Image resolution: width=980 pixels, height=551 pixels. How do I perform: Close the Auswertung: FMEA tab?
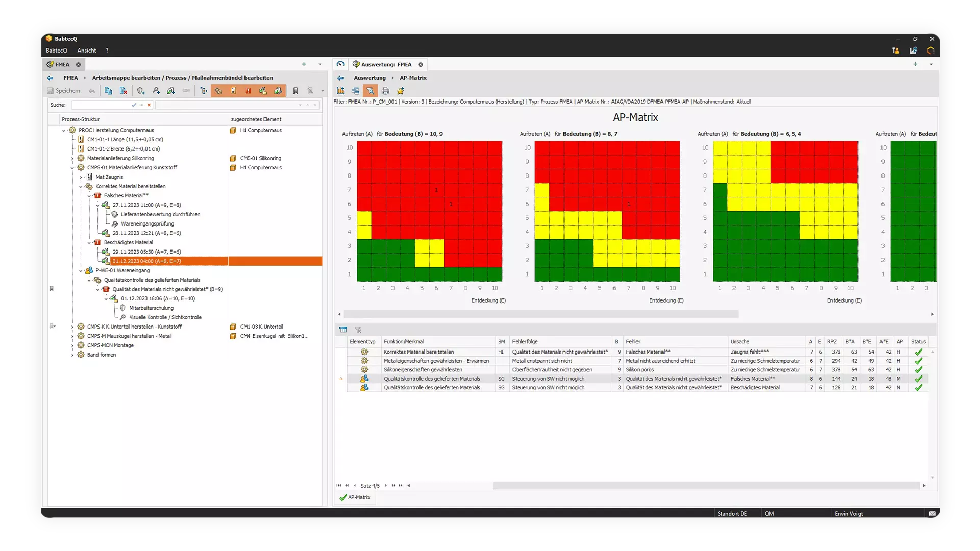coord(421,65)
